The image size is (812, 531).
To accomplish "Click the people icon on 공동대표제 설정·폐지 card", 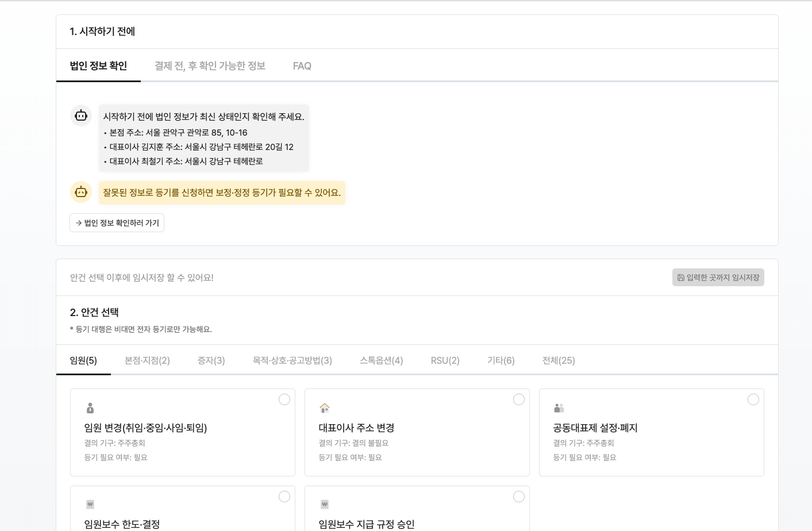I will 559,408.
